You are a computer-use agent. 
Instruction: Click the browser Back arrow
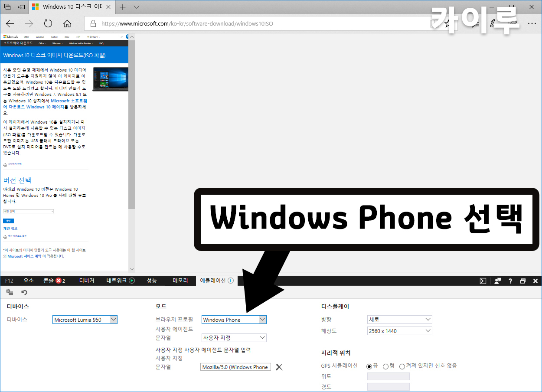[x=10, y=23]
